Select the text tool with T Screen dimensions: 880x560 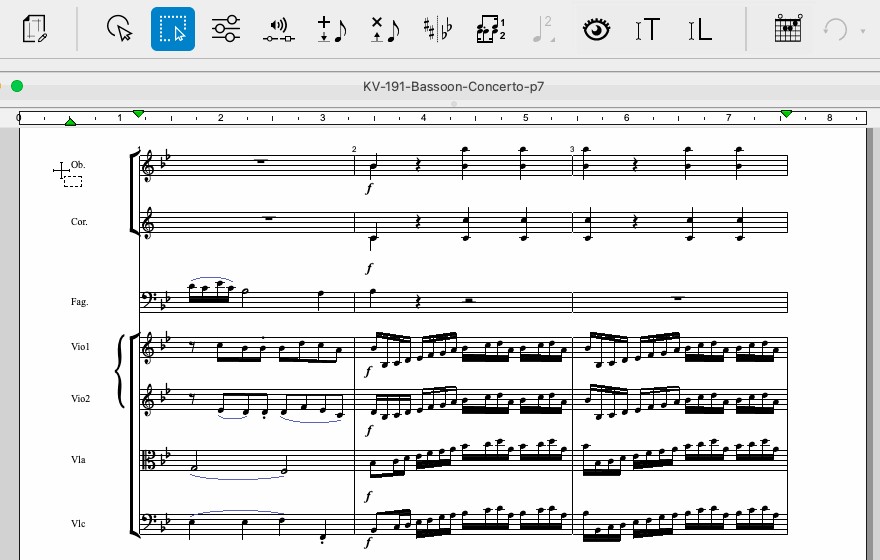coord(647,30)
